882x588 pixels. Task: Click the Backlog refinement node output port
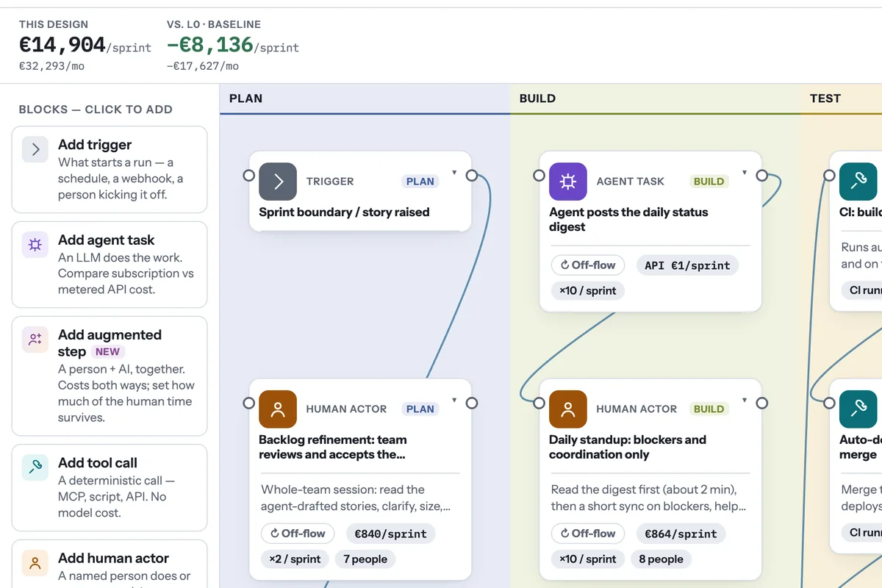tap(472, 403)
